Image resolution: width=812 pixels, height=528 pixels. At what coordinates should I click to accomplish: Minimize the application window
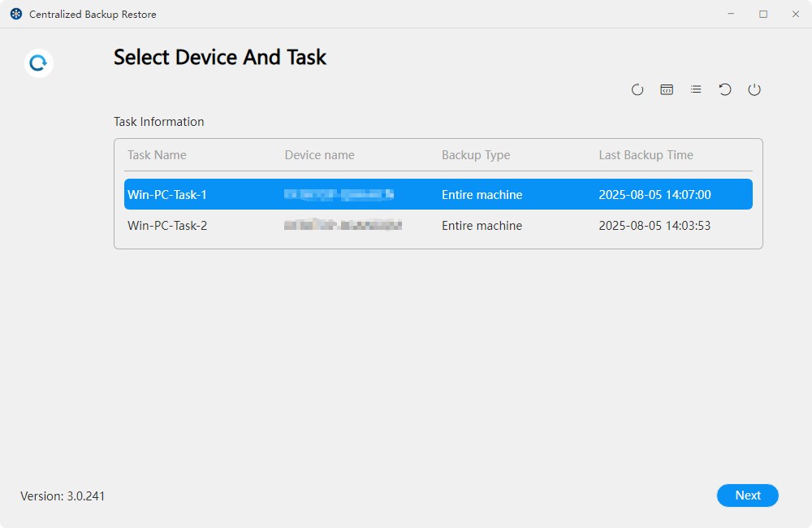click(730, 14)
